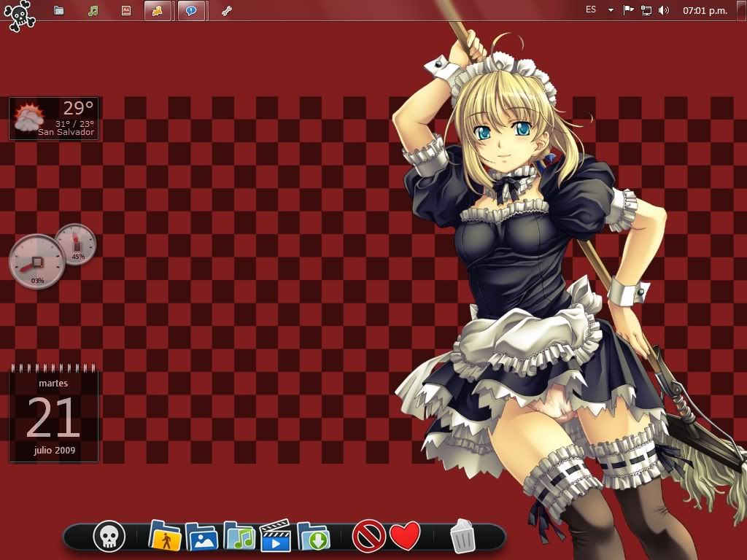This screenshot has height=560, width=747.
Task: Open the skull-and-crossbones start button
Action: pyautogui.click(x=20, y=15)
